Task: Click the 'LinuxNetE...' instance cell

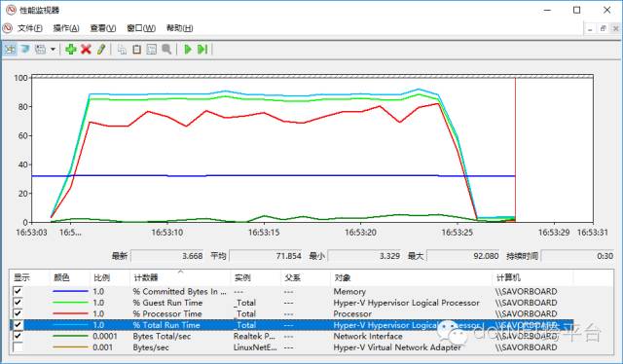Action: point(255,347)
